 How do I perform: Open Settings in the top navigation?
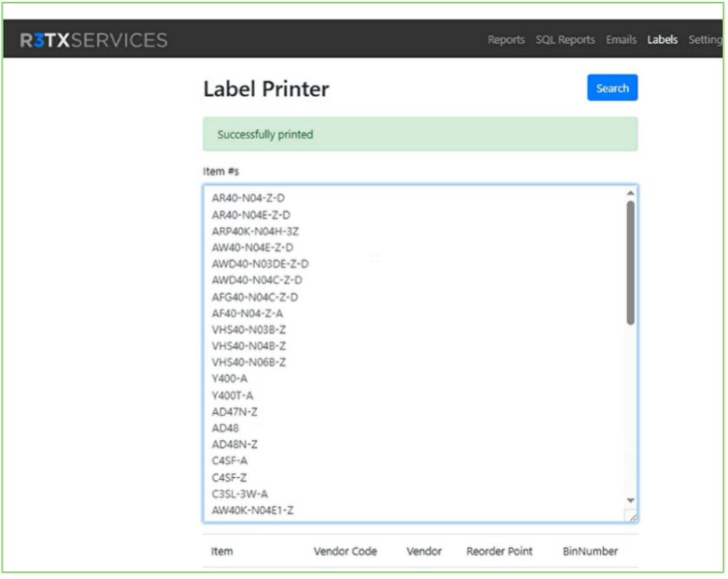point(705,40)
